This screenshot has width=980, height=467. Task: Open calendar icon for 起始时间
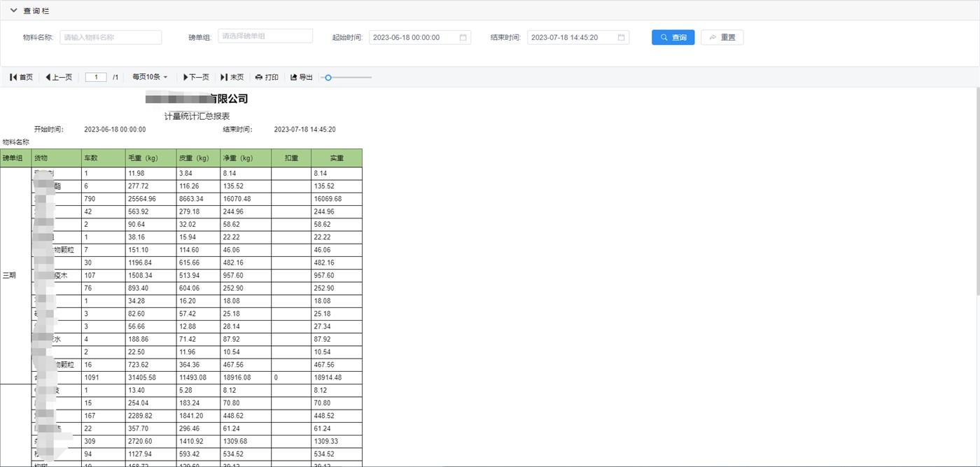463,38
